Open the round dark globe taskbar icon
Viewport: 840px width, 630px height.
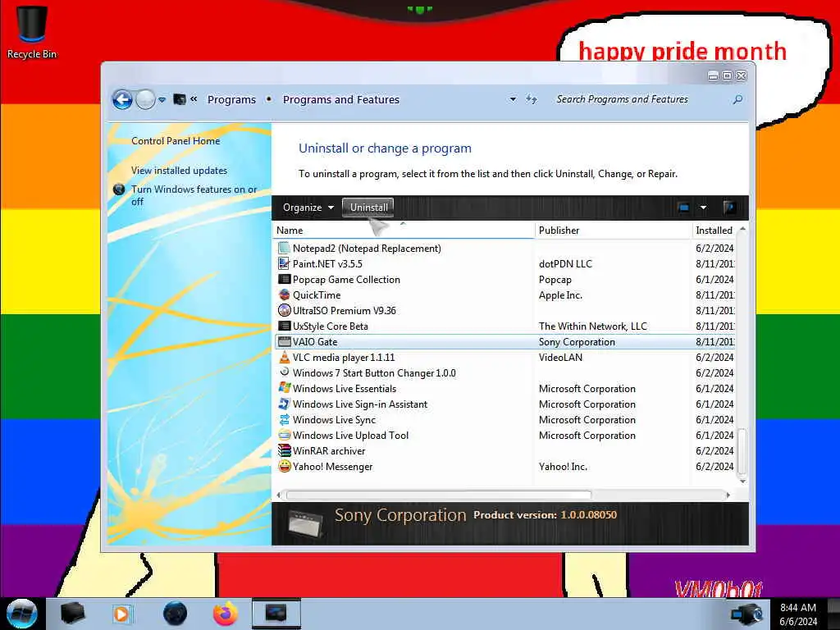tap(175, 614)
